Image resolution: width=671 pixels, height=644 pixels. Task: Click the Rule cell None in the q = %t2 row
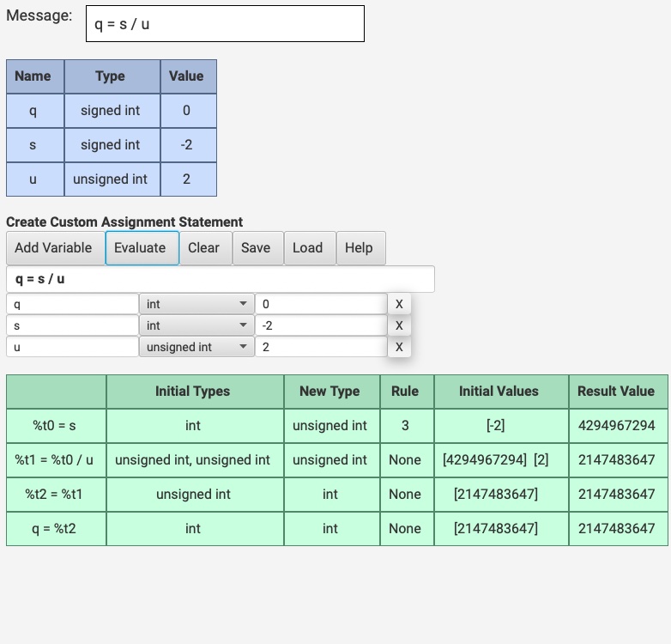407,528
